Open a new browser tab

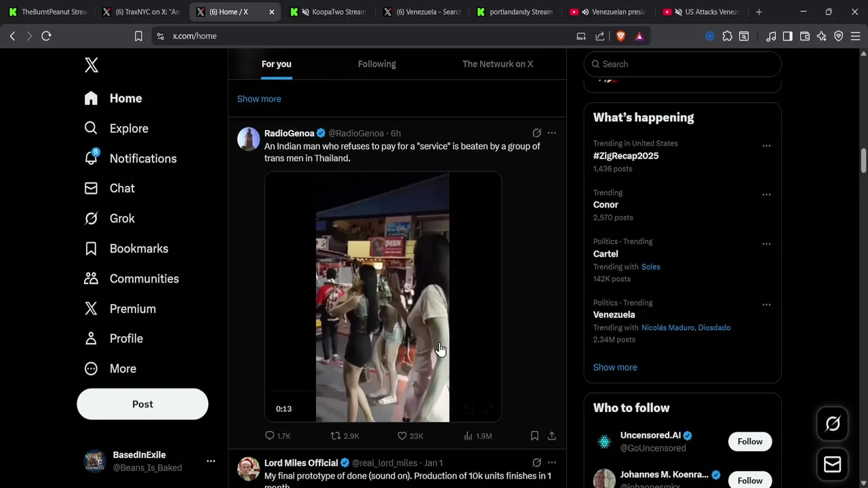(x=759, y=12)
